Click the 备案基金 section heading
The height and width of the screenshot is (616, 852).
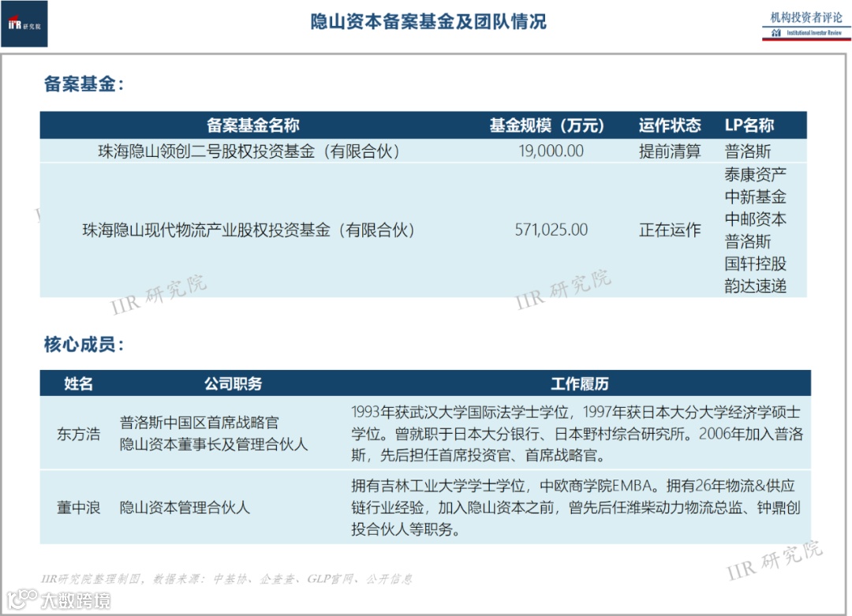[x=84, y=84]
